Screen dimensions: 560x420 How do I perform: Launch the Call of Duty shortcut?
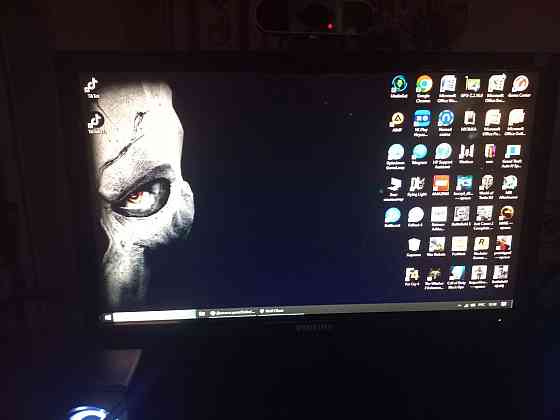click(456, 277)
